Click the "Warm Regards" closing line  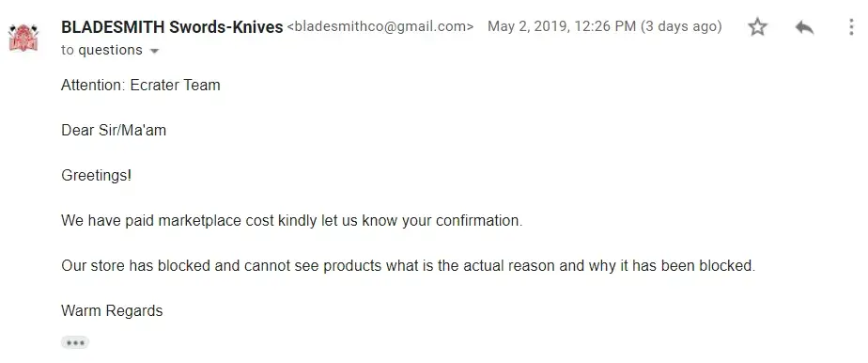click(x=112, y=311)
